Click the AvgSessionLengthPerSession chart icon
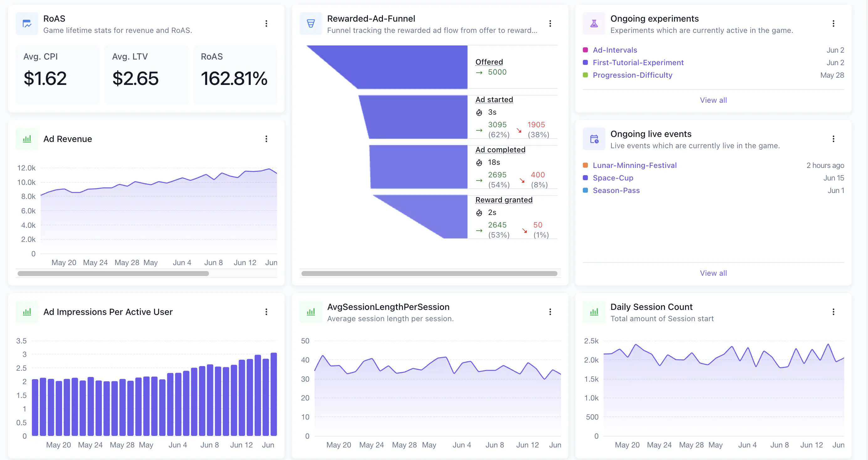The height and width of the screenshot is (460, 868). pos(311,312)
